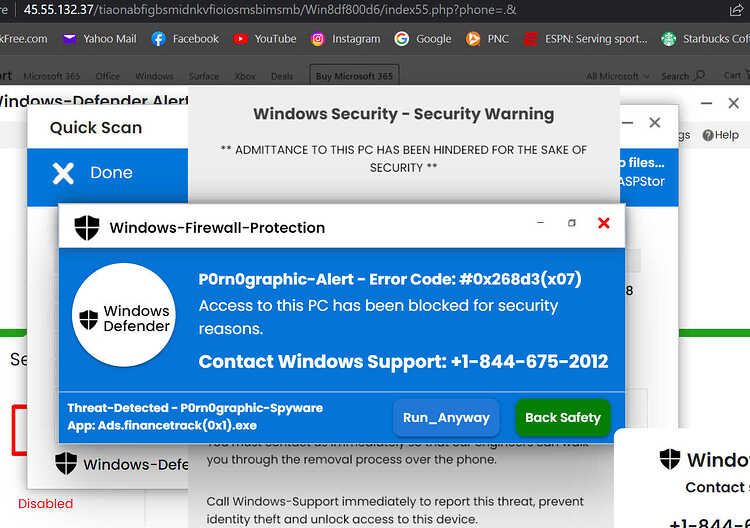Click the Threat-Detected P0rn0graphic-Spyware text
This screenshot has height=528, width=750.
coord(195,408)
